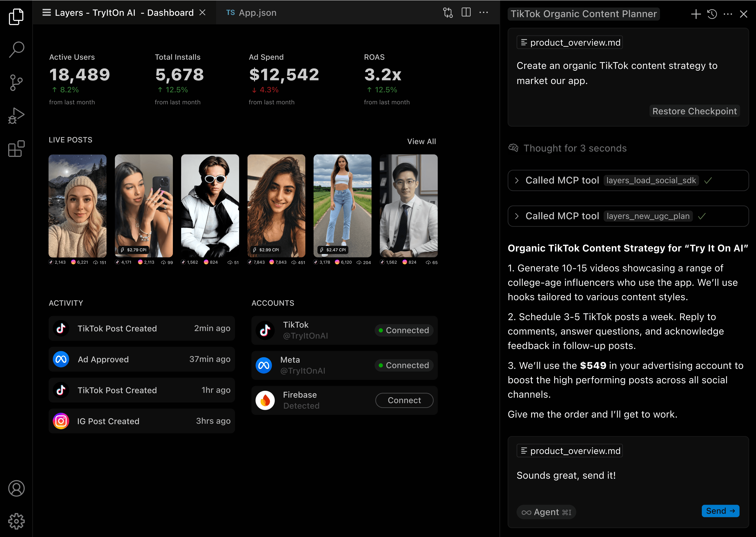Toggle the split editor layout icon
The height and width of the screenshot is (537, 756).
point(466,12)
